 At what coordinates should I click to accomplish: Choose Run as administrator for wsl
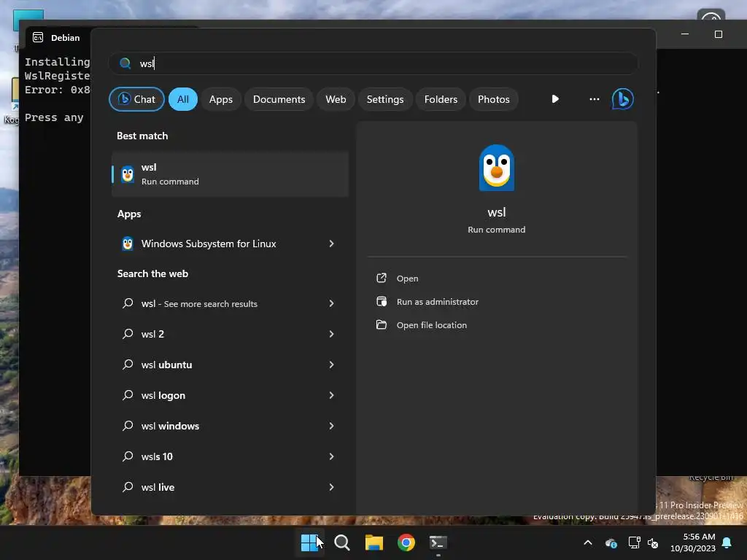(438, 302)
